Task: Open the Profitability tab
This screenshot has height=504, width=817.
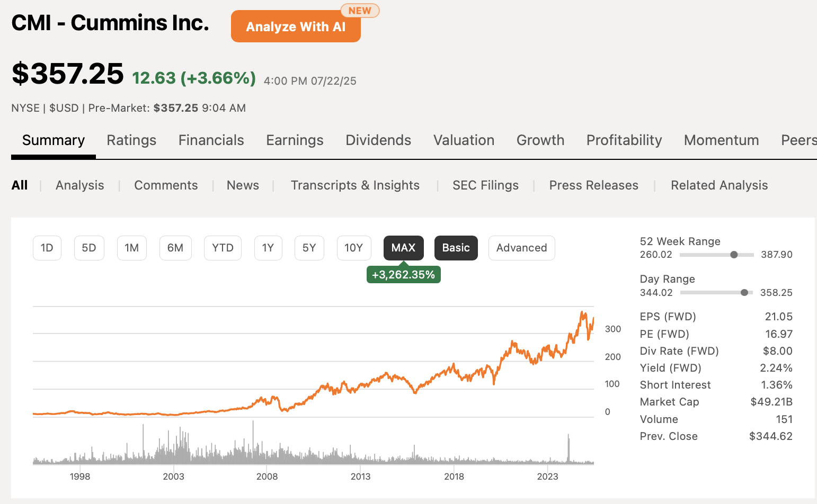Action: pos(624,140)
